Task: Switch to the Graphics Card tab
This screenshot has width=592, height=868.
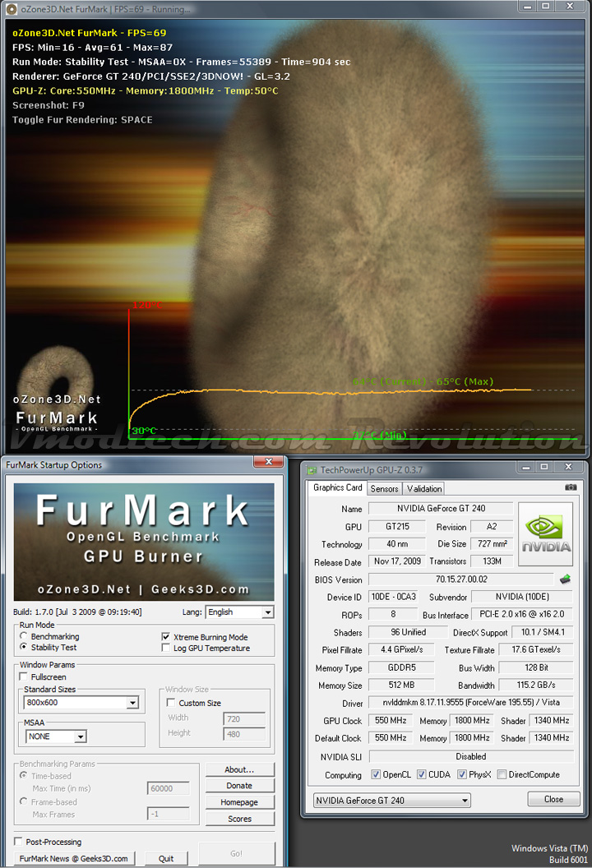Action: coord(337,487)
